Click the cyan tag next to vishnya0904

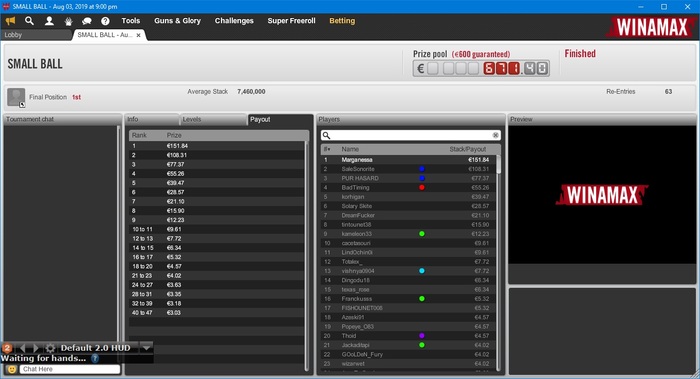point(422,271)
